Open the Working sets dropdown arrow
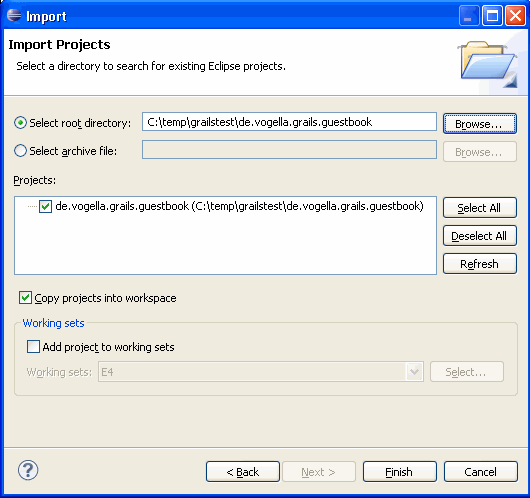This screenshot has height=498, width=530. 414,372
